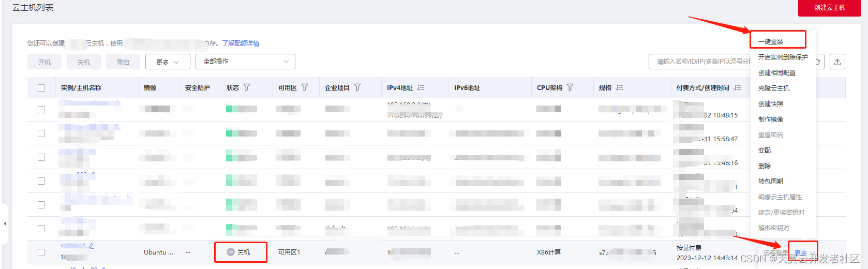The height and width of the screenshot is (269, 868).
Task: Sort by 付费方式/创建时间 column icon
Action: point(737,88)
